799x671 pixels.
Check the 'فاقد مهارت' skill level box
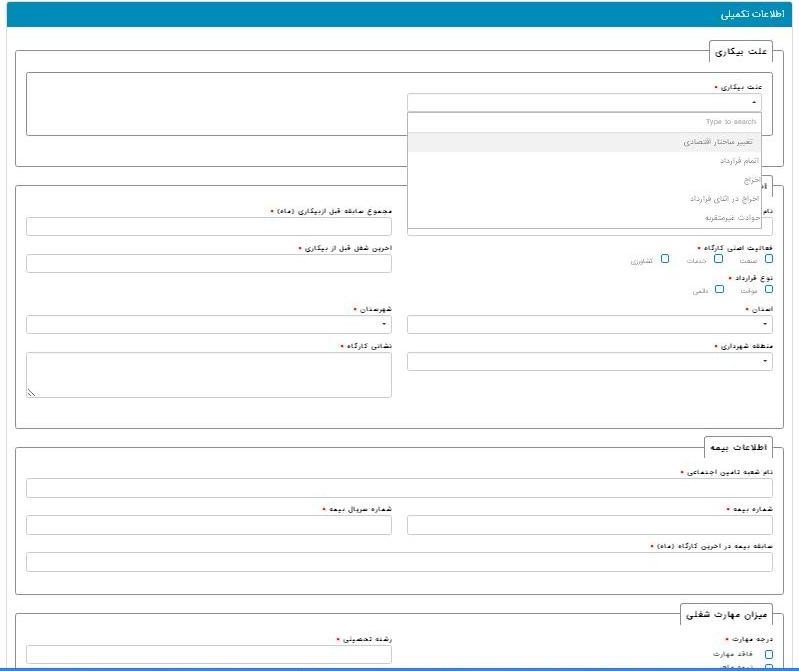(768, 654)
